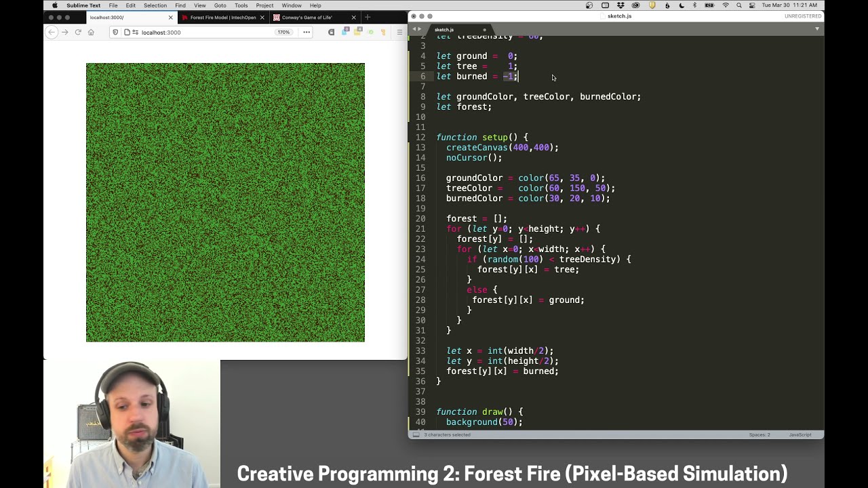Image resolution: width=868 pixels, height=488 pixels.
Task: Open the Help menu
Action: (315, 5)
